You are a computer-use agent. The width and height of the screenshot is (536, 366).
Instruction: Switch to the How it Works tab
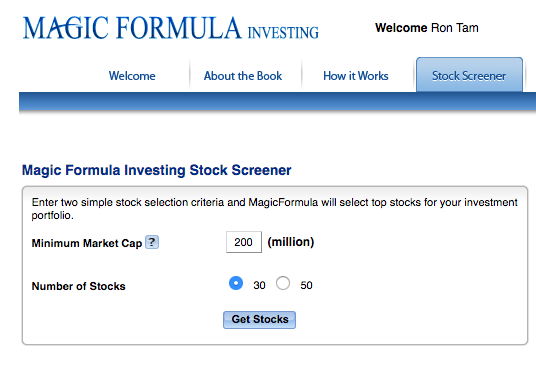click(x=356, y=76)
